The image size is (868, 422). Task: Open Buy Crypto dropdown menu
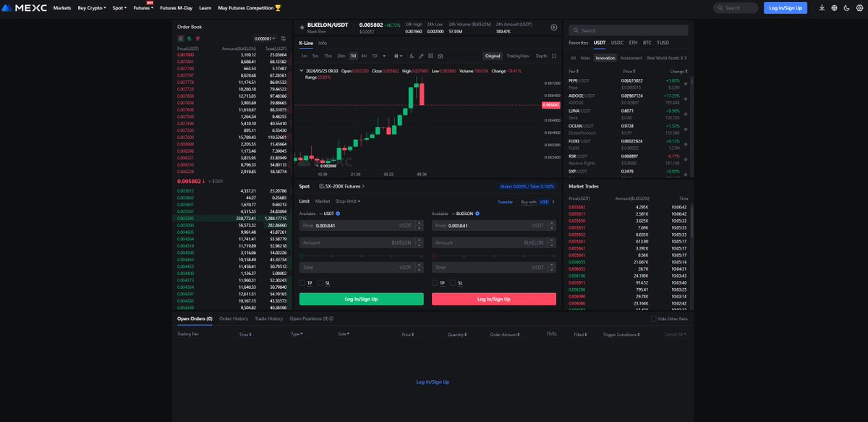(x=91, y=8)
